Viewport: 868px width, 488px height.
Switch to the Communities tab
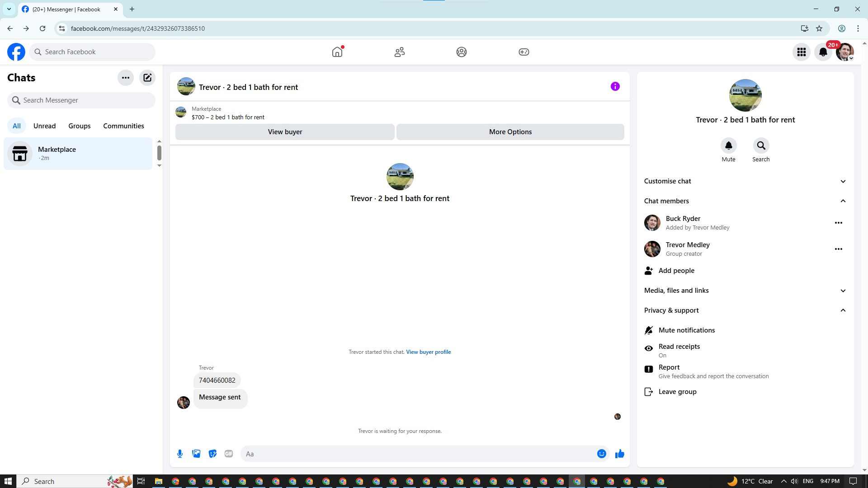coord(123,126)
